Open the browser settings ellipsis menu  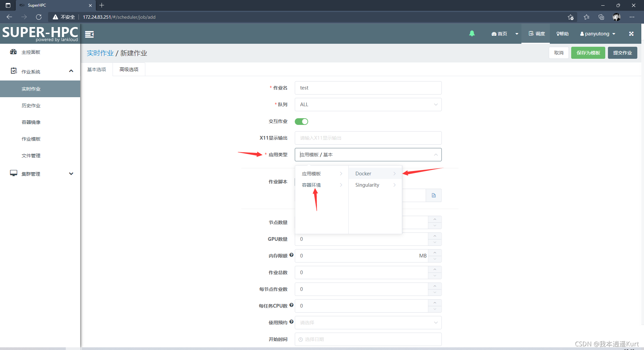pyautogui.click(x=632, y=17)
